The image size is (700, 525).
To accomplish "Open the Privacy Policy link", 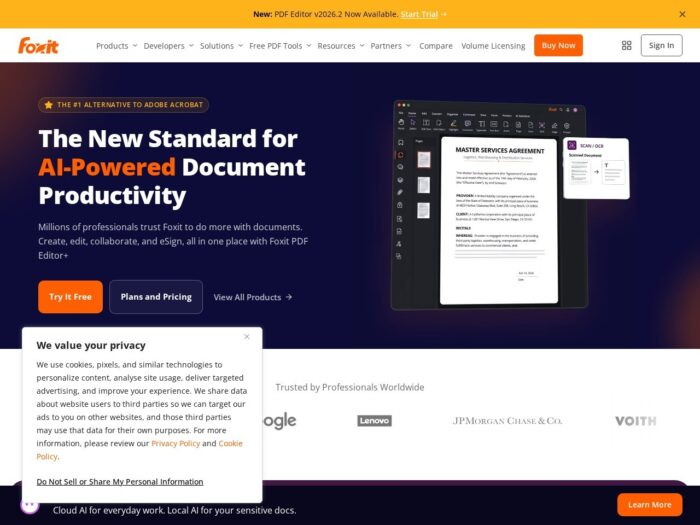I will pos(175,443).
